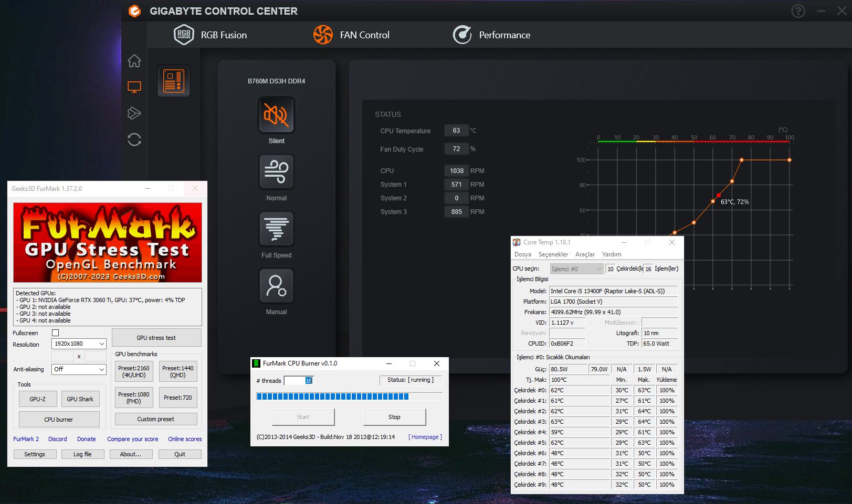Screen dimensions: 852x504
Task: Open the Performance gauge icon
Action: 462,35
